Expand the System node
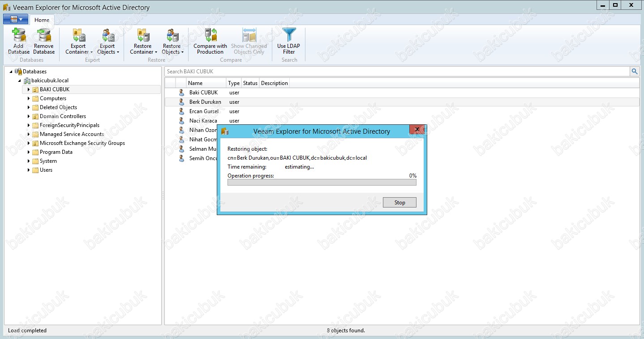 pyautogui.click(x=28, y=161)
